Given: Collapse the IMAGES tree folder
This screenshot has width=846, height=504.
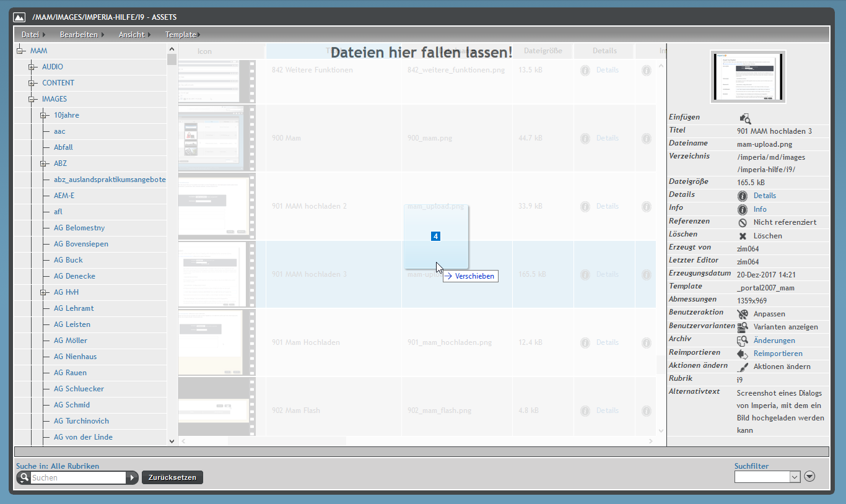Looking at the screenshot, I should pos(32,99).
